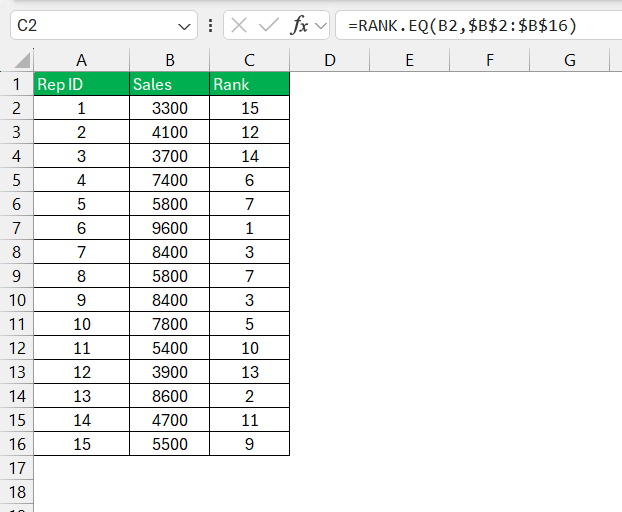Select column B header
Screen dimensions: 622x512
tap(170, 60)
